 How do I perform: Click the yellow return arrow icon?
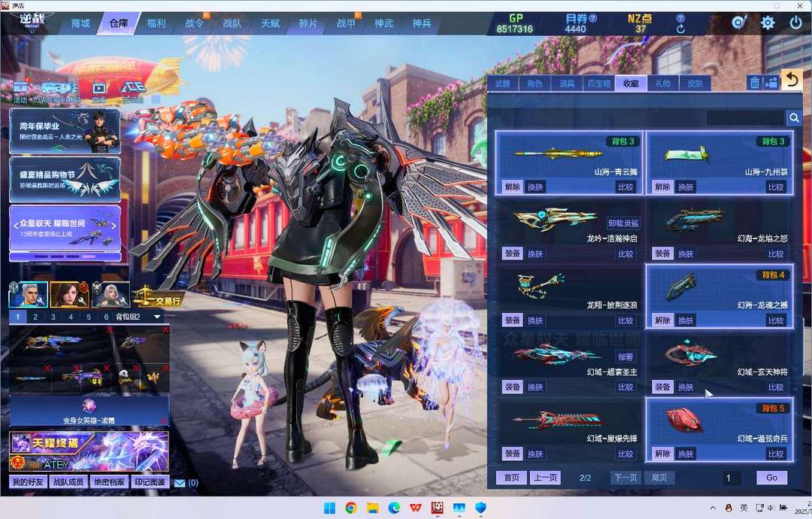pos(792,80)
